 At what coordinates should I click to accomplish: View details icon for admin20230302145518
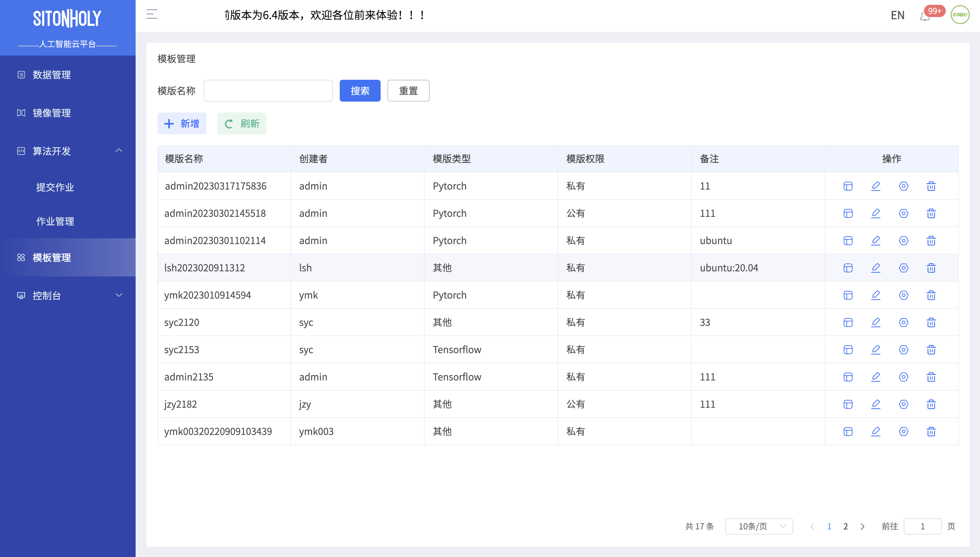(848, 213)
